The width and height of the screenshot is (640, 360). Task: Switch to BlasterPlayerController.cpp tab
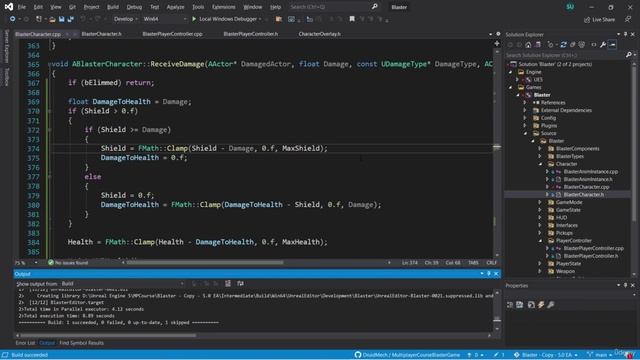coord(172,34)
